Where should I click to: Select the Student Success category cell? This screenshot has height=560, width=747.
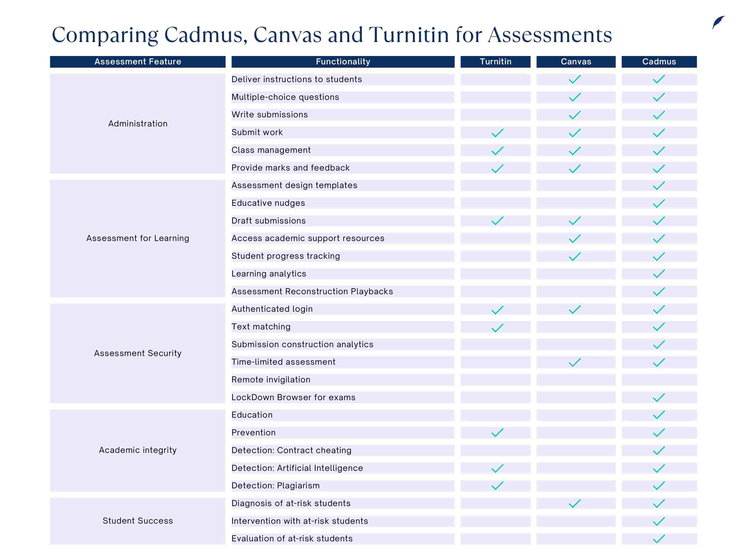pyautogui.click(x=138, y=521)
